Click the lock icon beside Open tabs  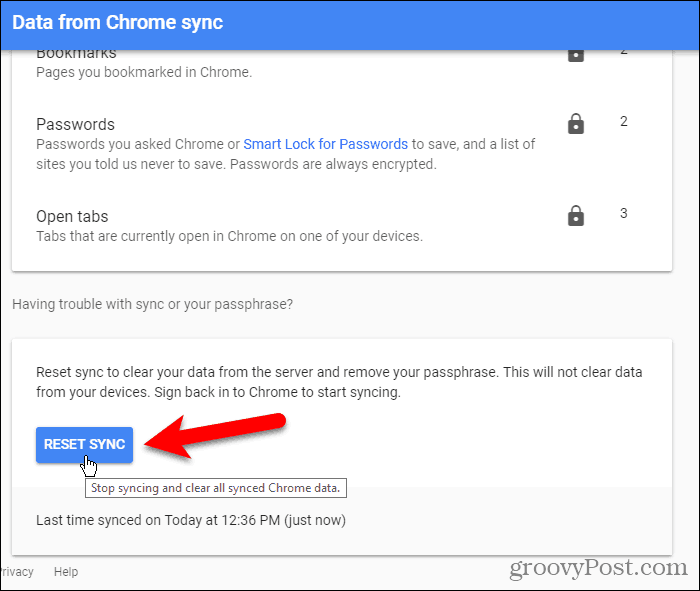pos(576,216)
